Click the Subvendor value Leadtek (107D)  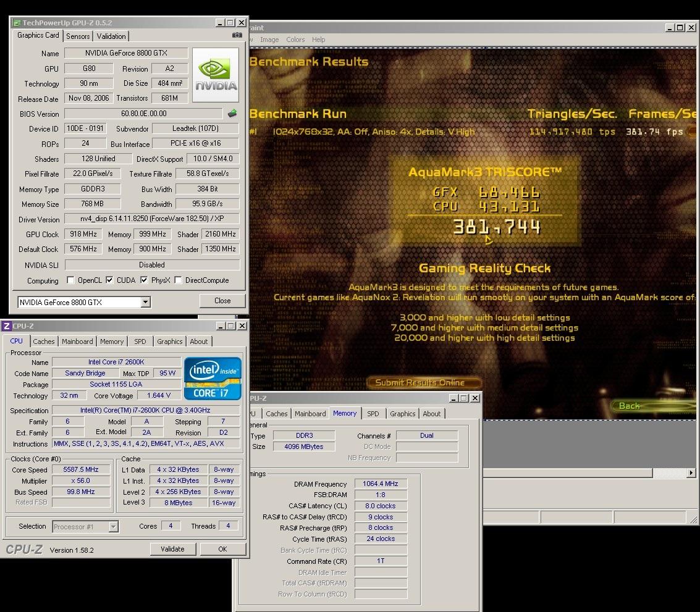tap(195, 128)
